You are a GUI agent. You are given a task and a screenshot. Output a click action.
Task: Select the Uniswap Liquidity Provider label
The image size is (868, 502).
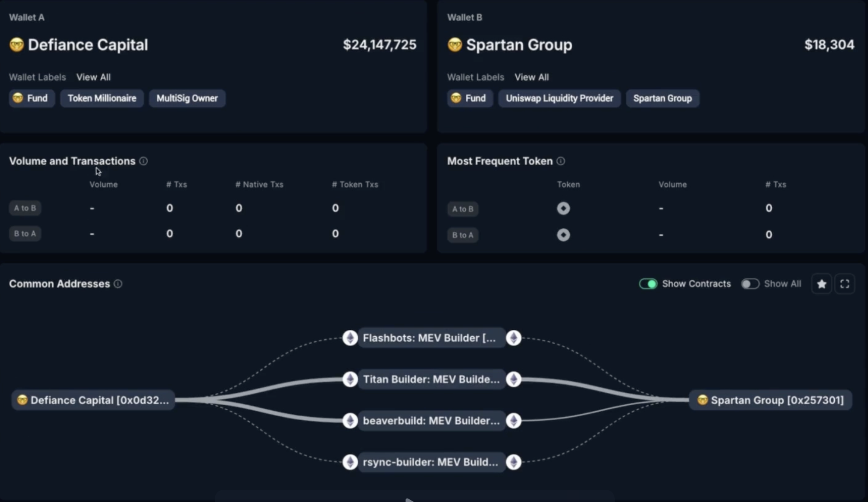point(560,98)
